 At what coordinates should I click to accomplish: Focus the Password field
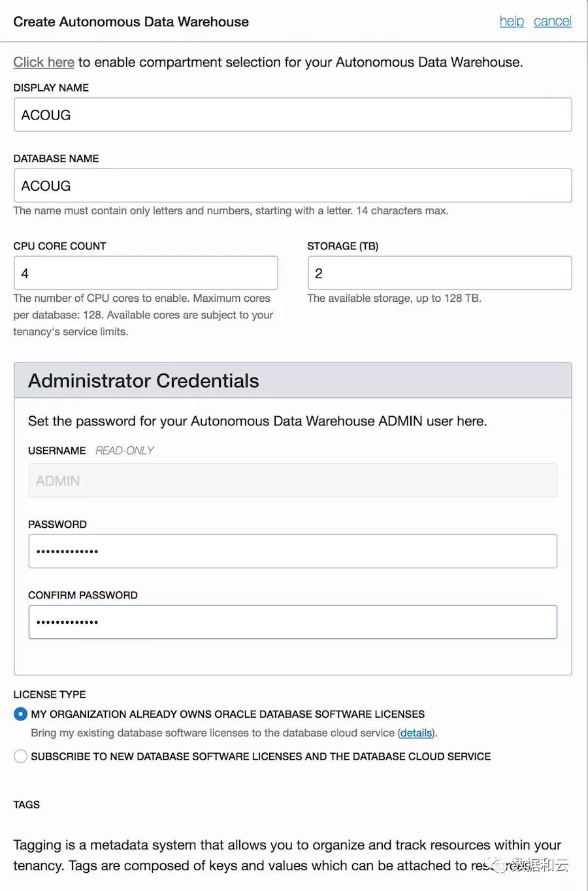tap(293, 551)
